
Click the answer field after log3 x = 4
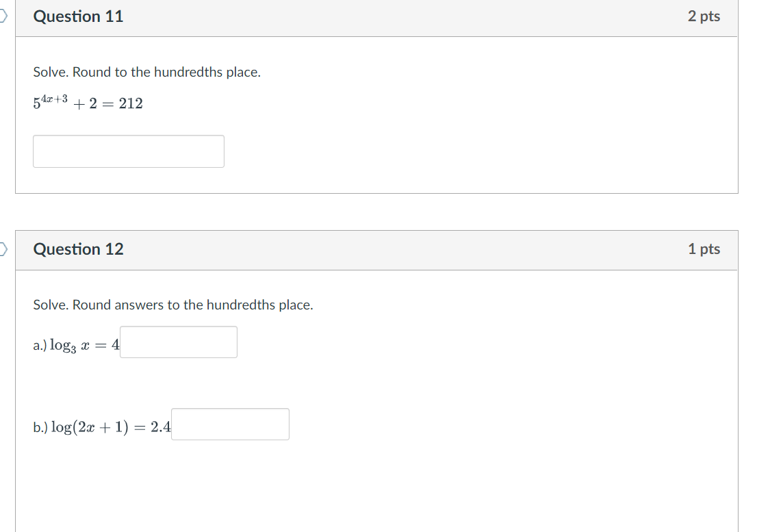[x=179, y=342]
